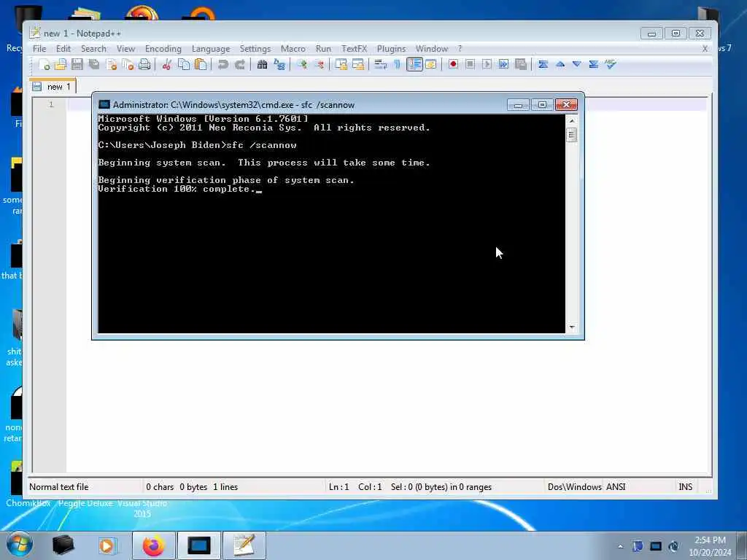The image size is (747, 560).
Task: Click the Playback macro icon
Action: click(487, 64)
